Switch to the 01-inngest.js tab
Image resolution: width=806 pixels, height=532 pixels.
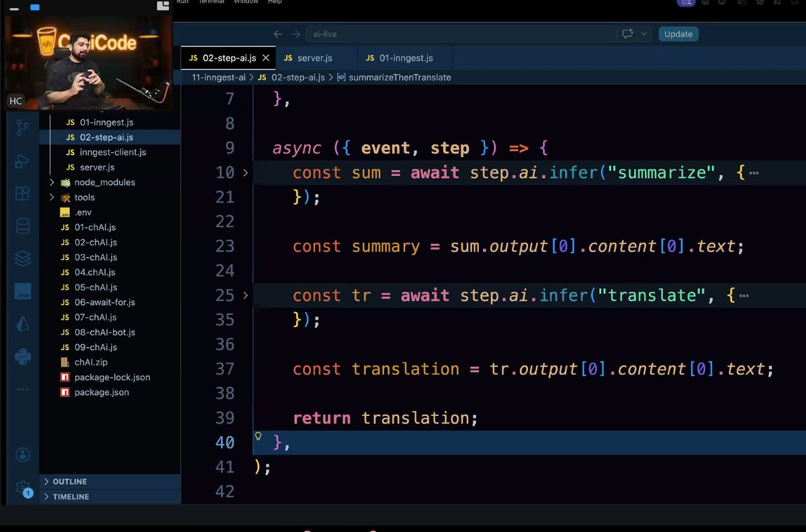(x=405, y=58)
